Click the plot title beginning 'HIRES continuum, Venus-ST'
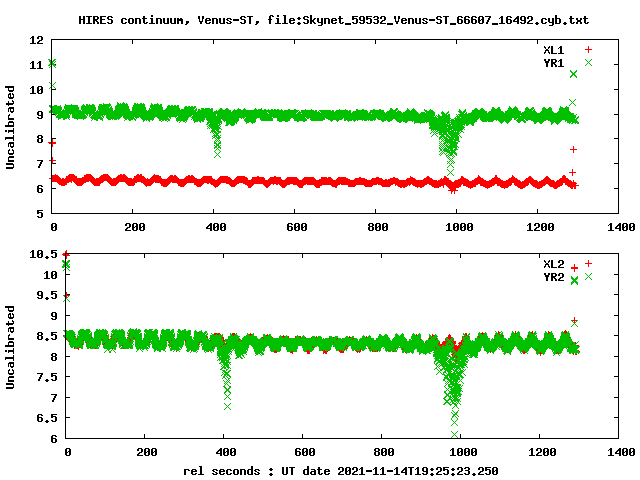Image resolution: width=640 pixels, height=480 pixels. pyautogui.click(x=333, y=20)
